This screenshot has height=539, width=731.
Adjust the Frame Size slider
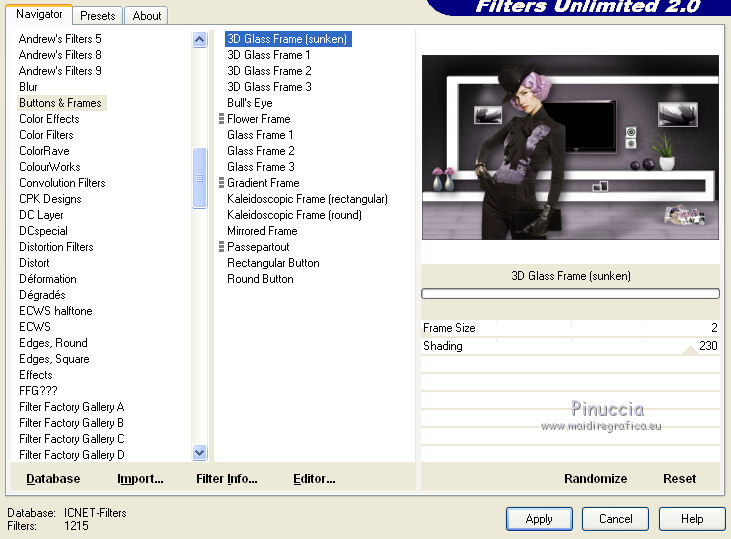pos(570,328)
